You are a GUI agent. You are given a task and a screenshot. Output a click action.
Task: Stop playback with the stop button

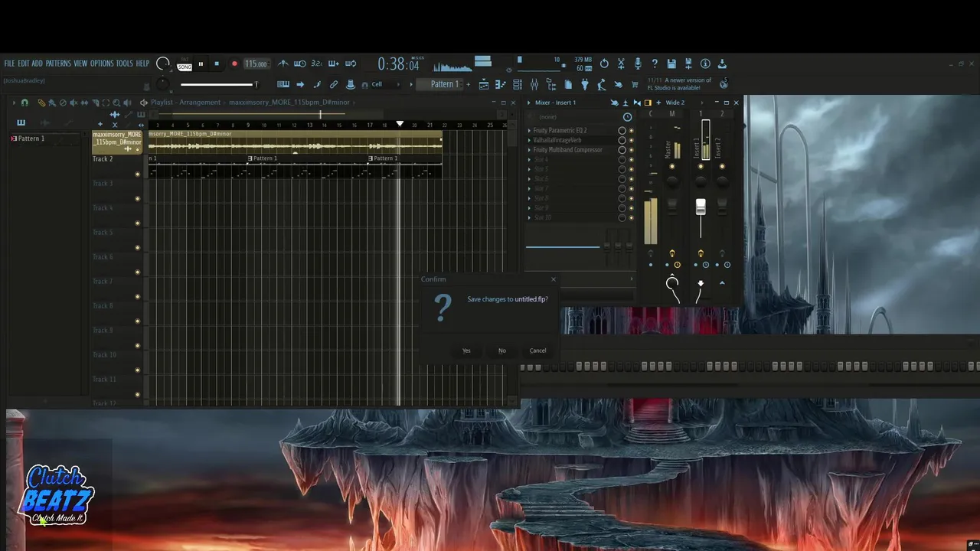click(x=217, y=64)
